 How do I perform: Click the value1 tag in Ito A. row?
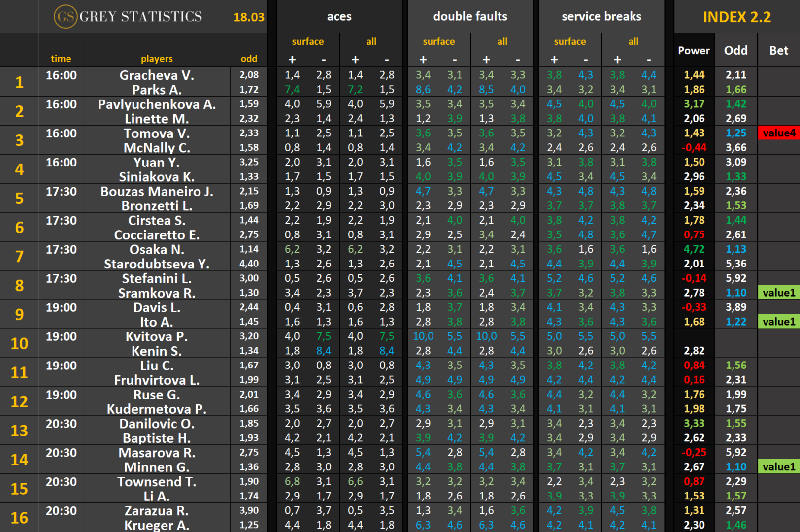(x=779, y=322)
